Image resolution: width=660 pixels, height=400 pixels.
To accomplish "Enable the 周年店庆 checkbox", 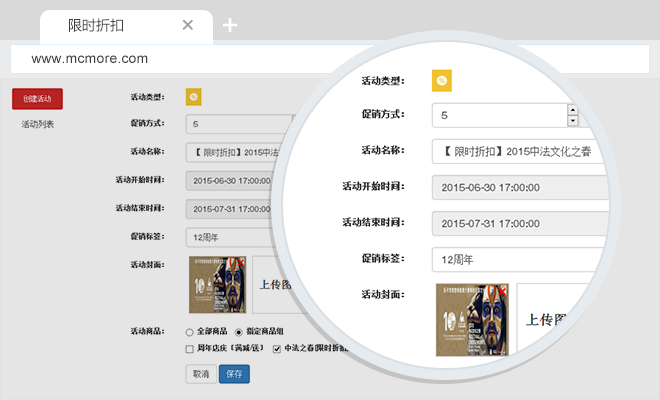I will coord(190,349).
